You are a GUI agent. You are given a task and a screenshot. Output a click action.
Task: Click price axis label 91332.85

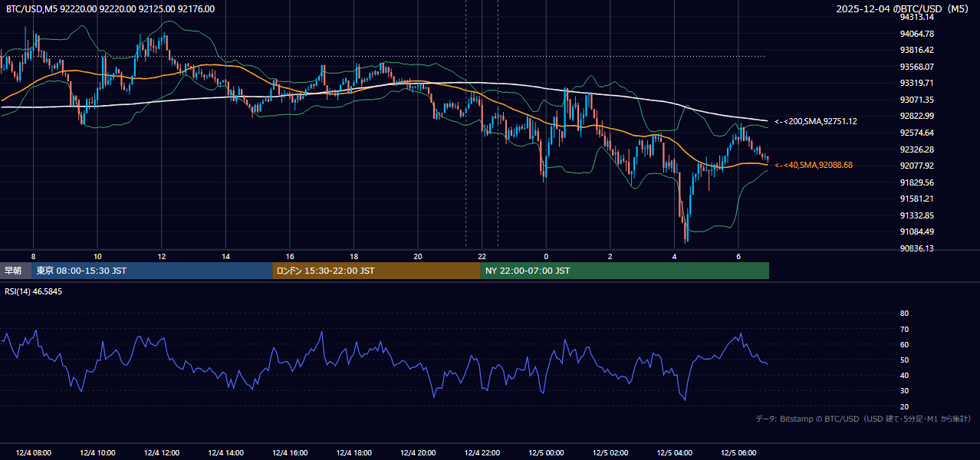click(916, 215)
